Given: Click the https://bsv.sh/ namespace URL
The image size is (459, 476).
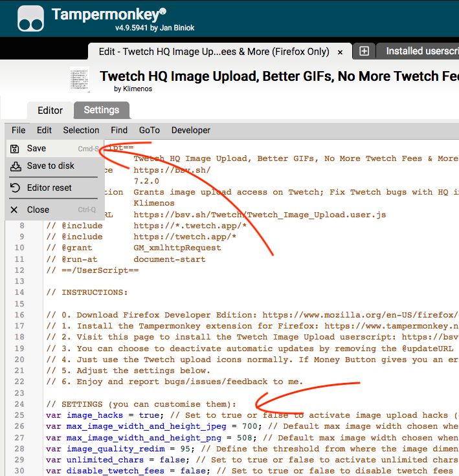Looking at the screenshot, I should tap(172, 170).
